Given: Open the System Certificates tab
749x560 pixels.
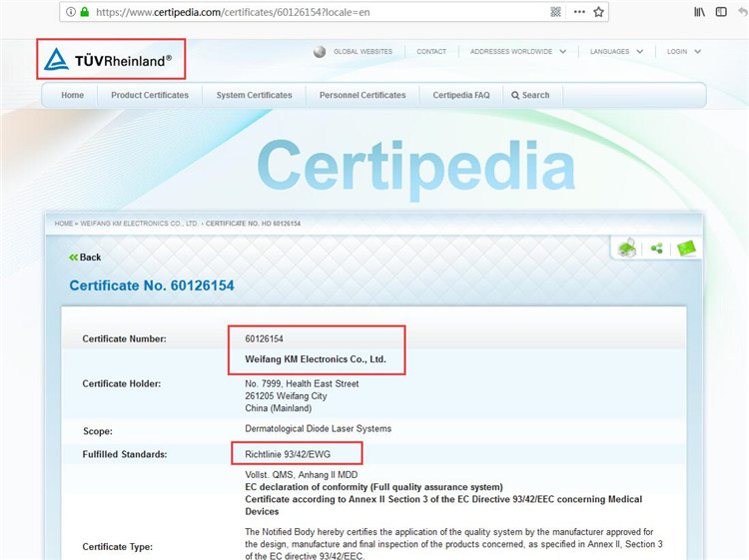Looking at the screenshot, I should tap(254, 96).
